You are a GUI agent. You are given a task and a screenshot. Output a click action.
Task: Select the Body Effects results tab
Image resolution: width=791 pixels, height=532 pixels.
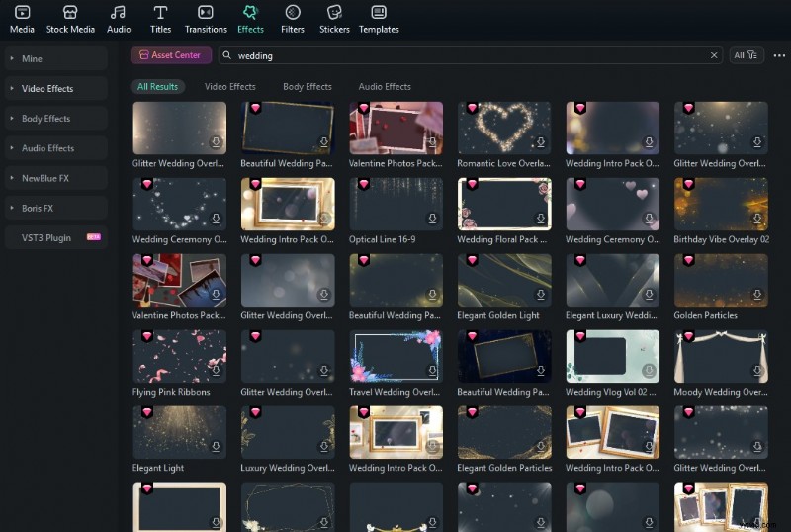307,87
